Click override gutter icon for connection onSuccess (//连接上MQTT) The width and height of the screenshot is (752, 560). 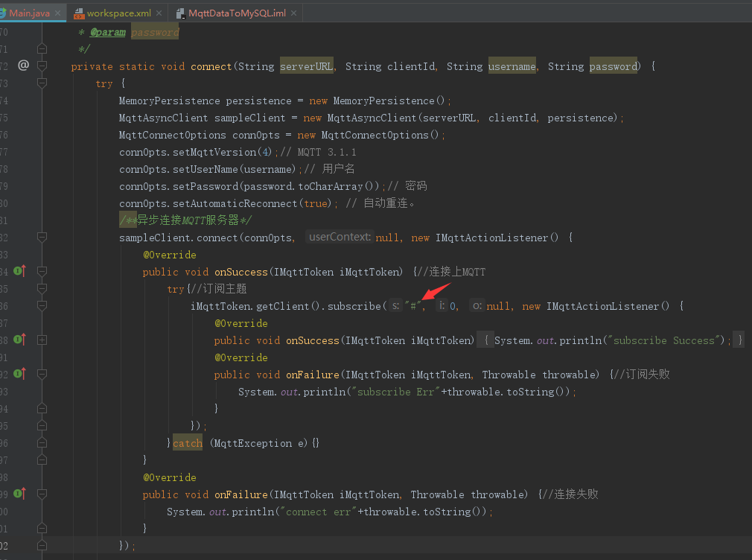19,271
